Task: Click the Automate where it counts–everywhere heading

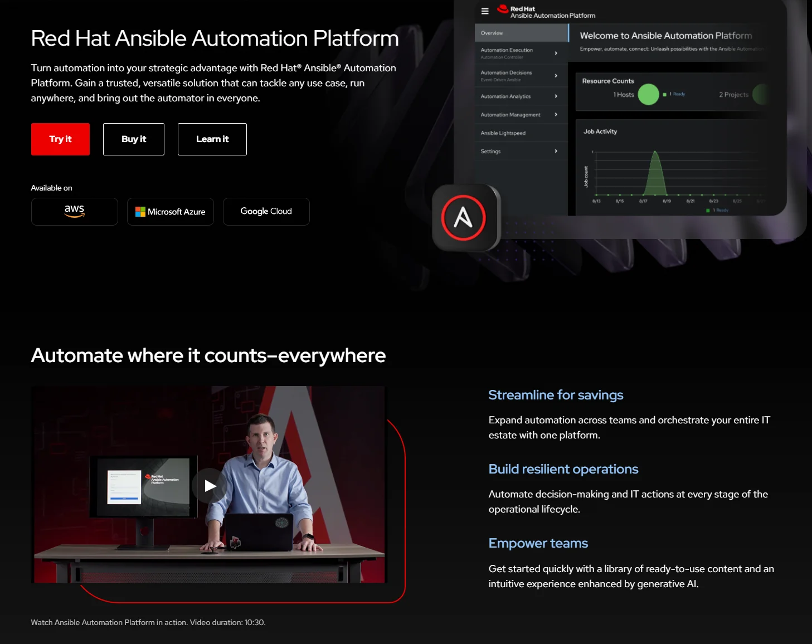Action: (x=208, y=355)
